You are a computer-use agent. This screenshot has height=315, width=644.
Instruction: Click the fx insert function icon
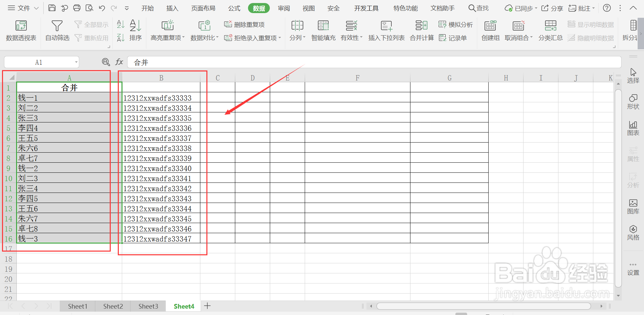(x=119, y=62)
